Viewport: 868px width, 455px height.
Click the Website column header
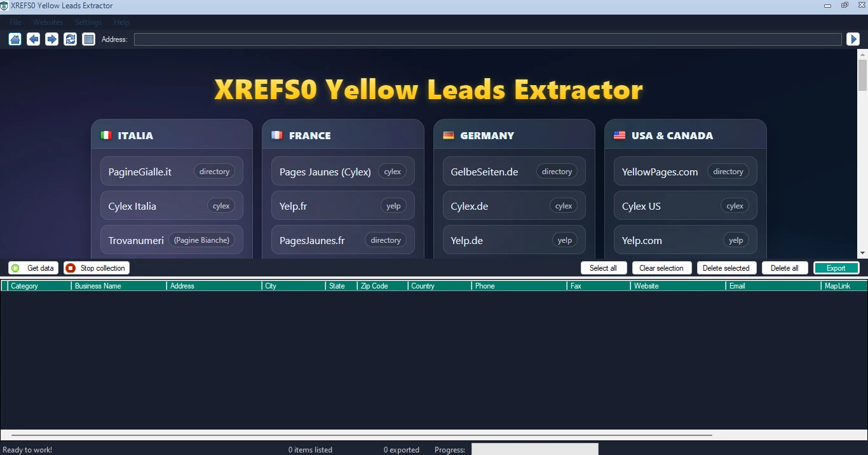click(x=678, y=286)
